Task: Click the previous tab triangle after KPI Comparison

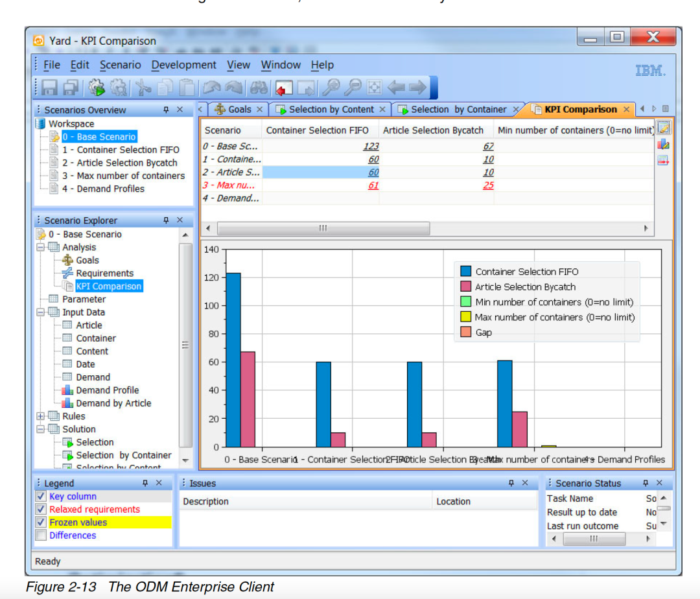Action: click(x=642, y=109)
